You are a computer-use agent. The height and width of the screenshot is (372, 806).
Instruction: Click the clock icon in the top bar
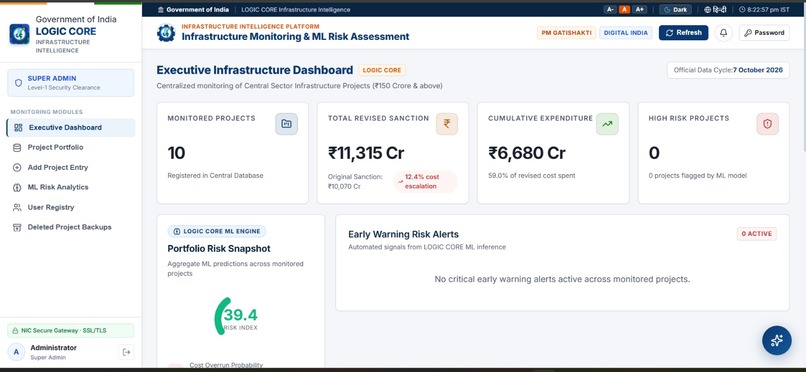pyautogui.click(x=742, y=10)
